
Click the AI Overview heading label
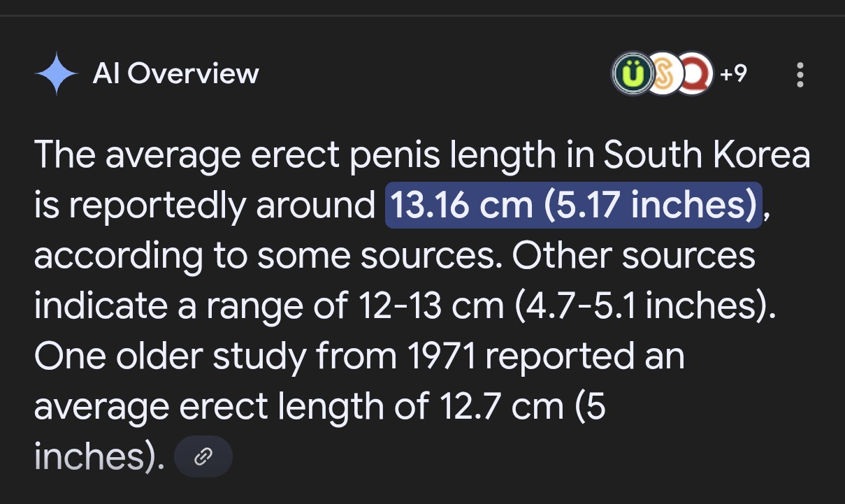pyautogui.click(x=175, y=73)
